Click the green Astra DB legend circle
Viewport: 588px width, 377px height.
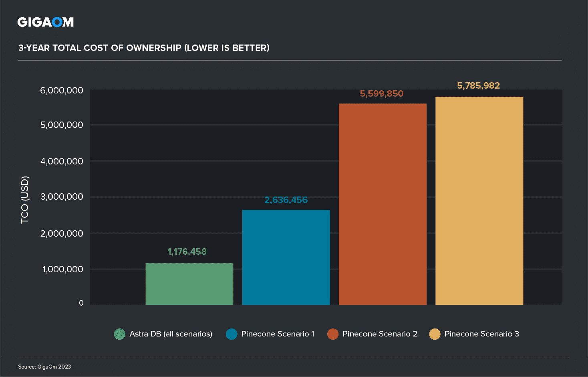coord(119,334)
